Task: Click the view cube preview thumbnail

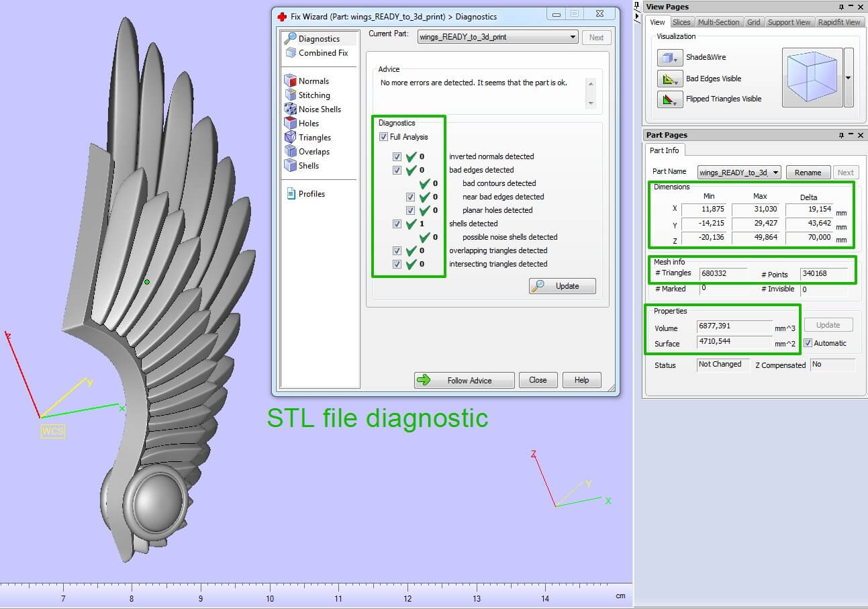Action: point(812,77)
